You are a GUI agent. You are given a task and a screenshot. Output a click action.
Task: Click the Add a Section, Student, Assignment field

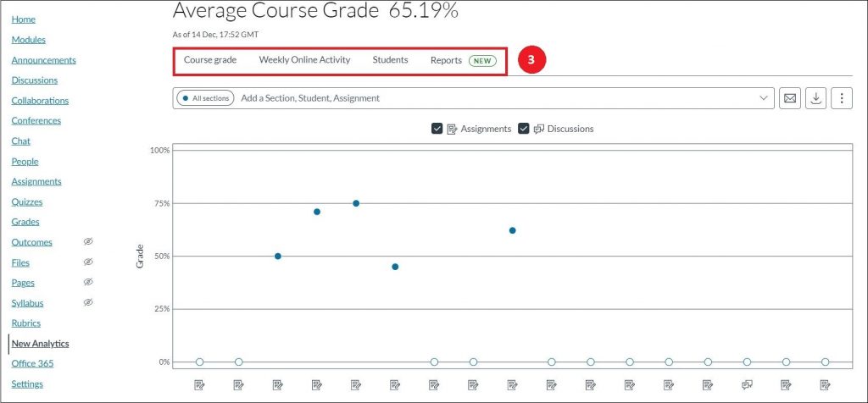492,98
